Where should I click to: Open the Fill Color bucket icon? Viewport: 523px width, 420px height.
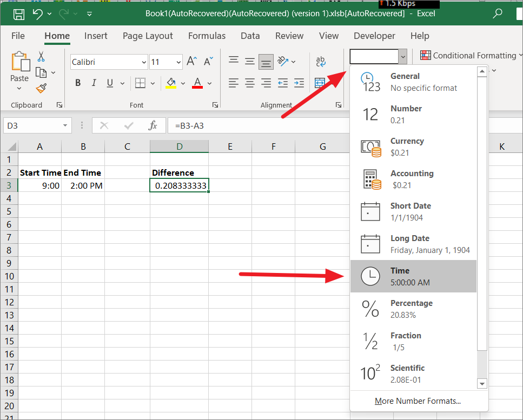point(171,82)
